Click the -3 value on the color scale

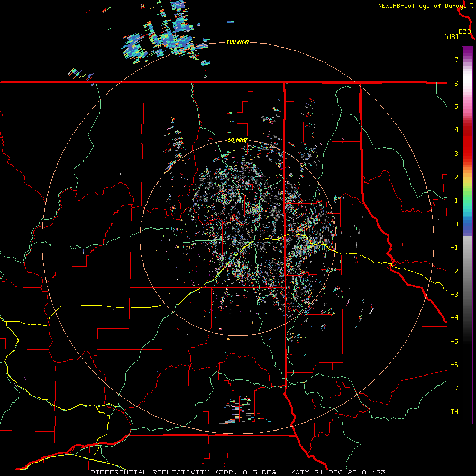tap(454, 295)
